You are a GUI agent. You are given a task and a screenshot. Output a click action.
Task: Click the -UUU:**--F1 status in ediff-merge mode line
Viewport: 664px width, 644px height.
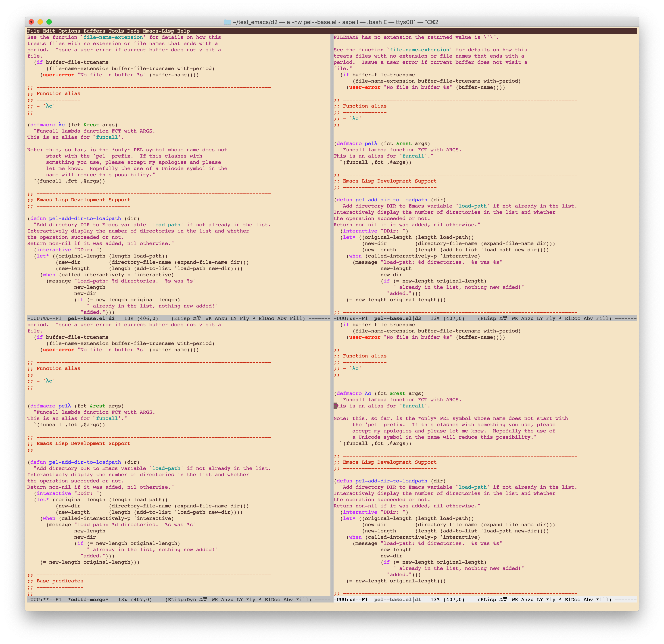pos(44,599)
